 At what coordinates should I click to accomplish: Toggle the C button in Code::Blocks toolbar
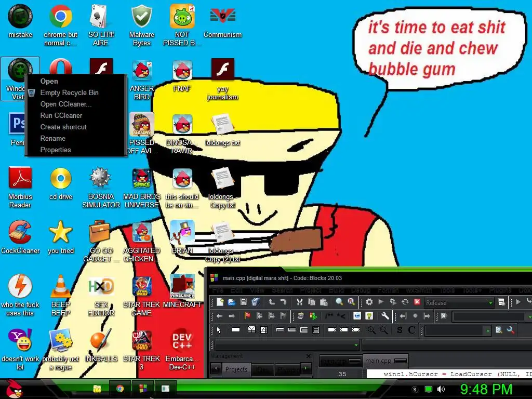[411, 330]
